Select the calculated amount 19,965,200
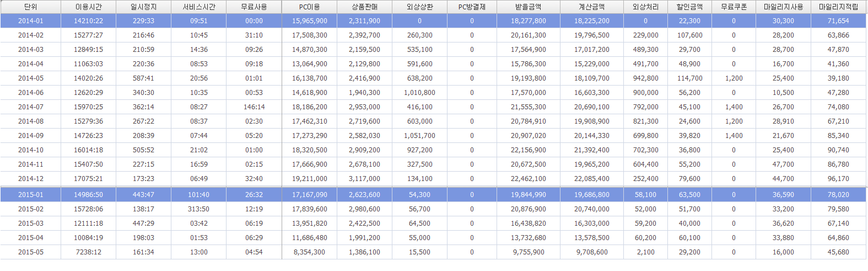Viewport: 868px width, 271px height. coord(592,164)
